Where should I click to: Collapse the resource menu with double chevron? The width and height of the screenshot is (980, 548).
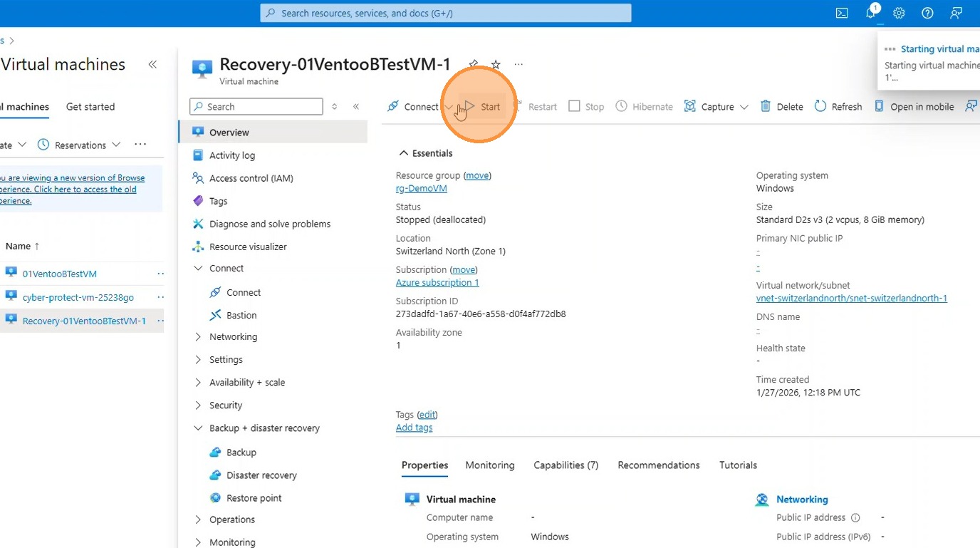tap(356, 106)
